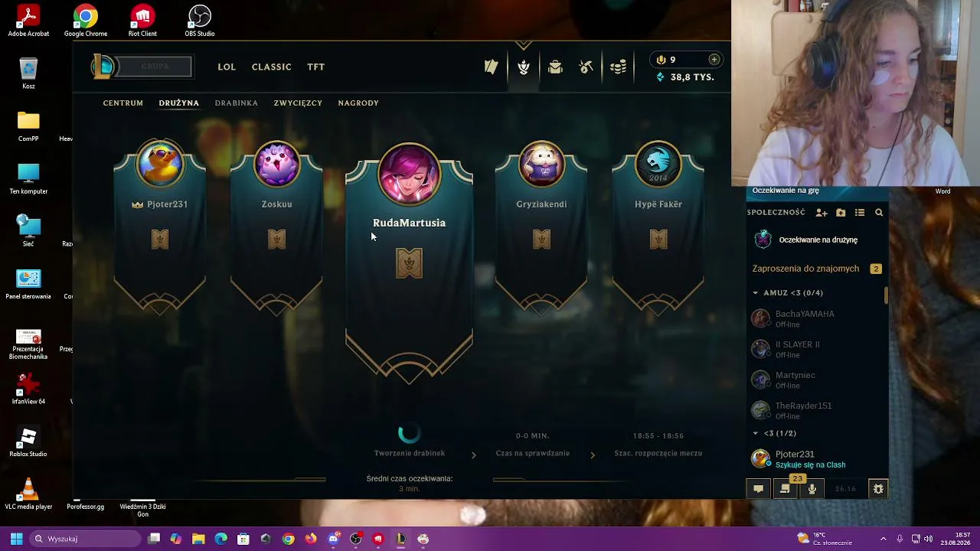Select friend BachaYAMAHA in the list
This screenshot has height=551, width=980.
pyautogui.click(x=816, y=318)
